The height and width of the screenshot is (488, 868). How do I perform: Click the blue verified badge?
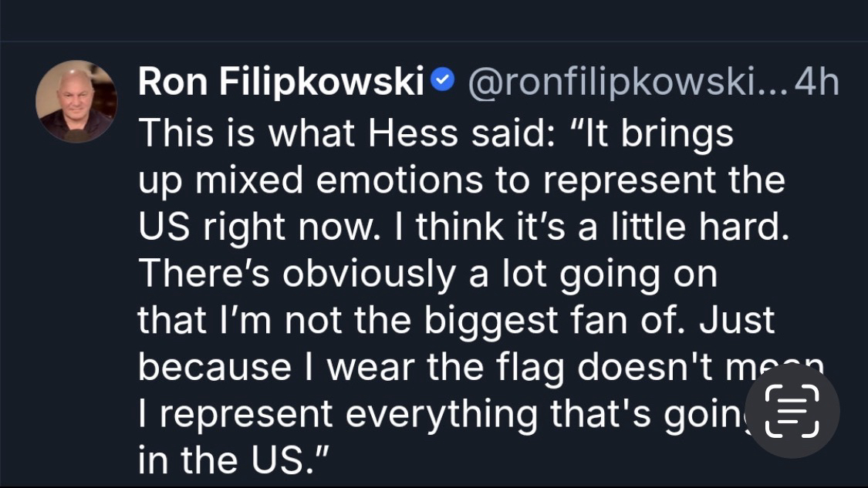[441, 82]
